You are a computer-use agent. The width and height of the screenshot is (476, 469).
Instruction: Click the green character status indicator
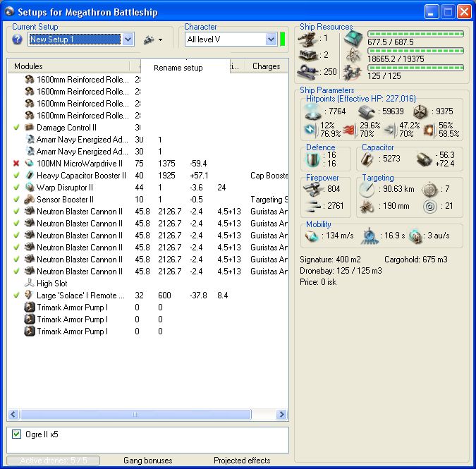pos(282,39)
